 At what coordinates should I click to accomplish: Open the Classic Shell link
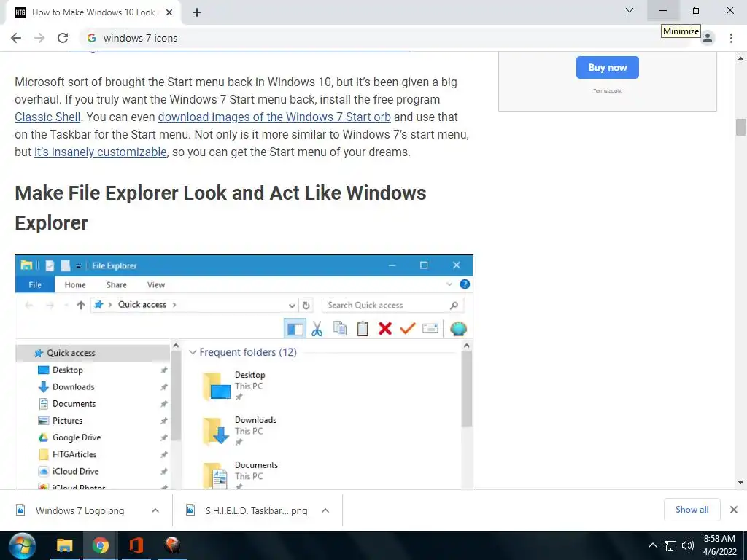pos(47,117)
